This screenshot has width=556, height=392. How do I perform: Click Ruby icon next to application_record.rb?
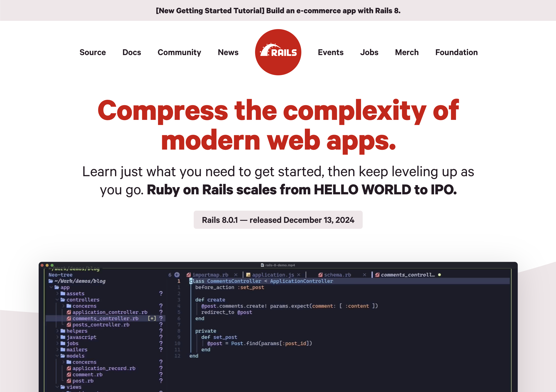coord(69,368)
